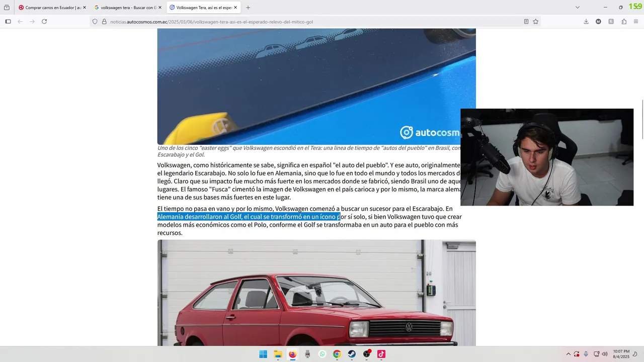644x362 pixels.
Task: Click the microphone tray icon
Action: point(586,354)
